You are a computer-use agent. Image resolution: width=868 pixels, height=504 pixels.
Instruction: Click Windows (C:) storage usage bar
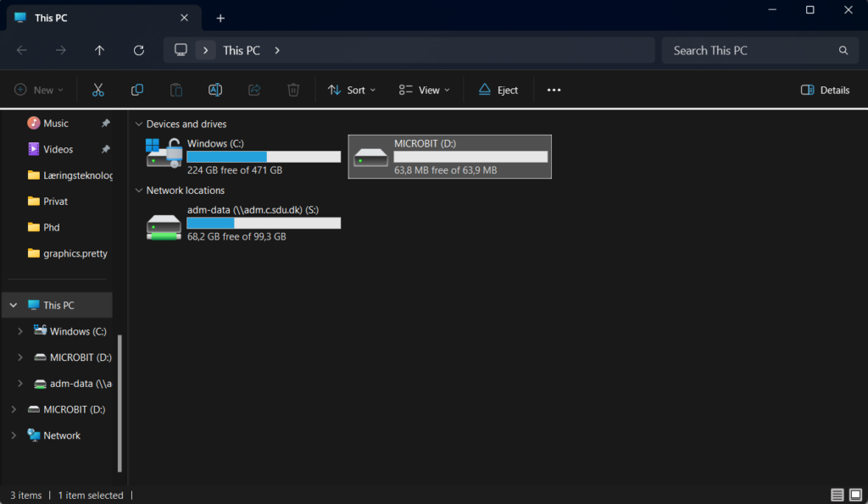264,157
